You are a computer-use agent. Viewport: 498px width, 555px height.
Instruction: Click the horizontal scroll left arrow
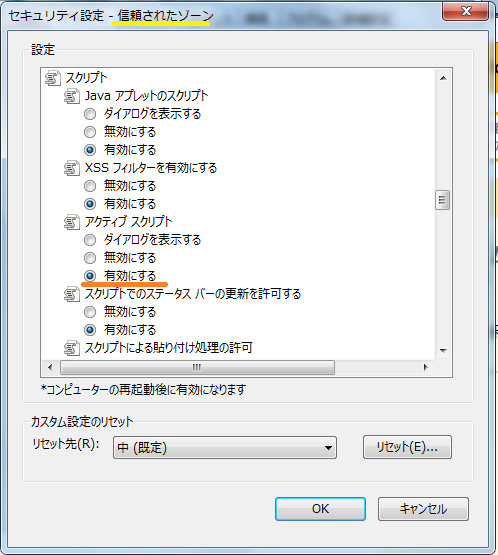click(50, 367)
